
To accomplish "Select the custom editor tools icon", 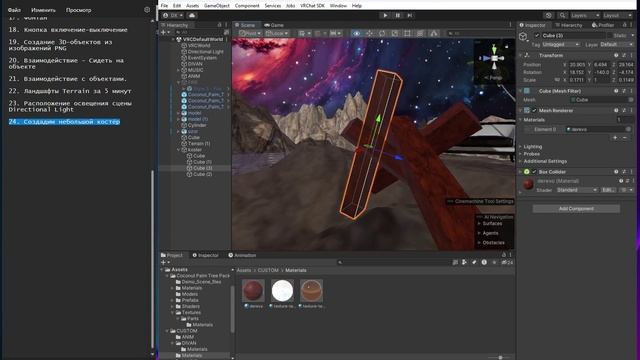I will point(433,33).
